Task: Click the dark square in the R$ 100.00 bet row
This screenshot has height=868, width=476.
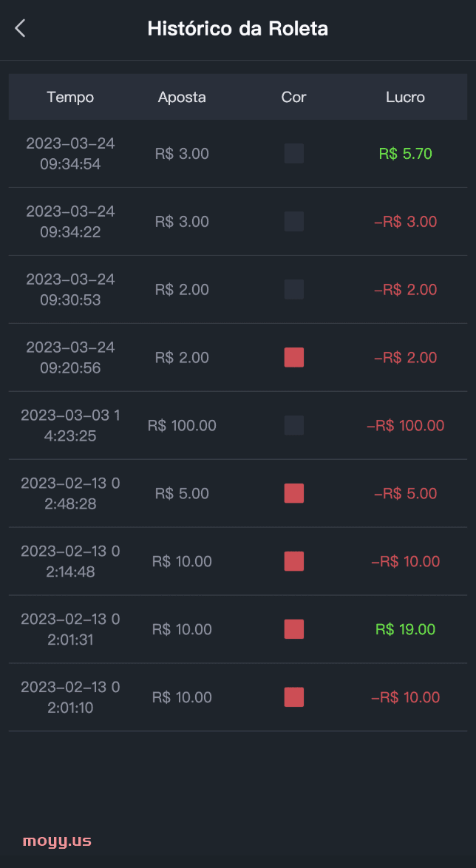Action: click(294, 425)
